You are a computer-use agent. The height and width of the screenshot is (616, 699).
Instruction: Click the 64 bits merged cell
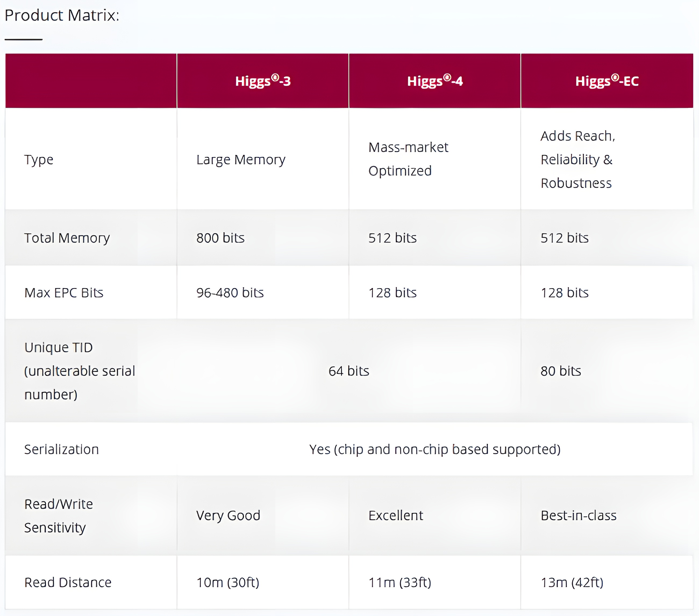[349, 371]
